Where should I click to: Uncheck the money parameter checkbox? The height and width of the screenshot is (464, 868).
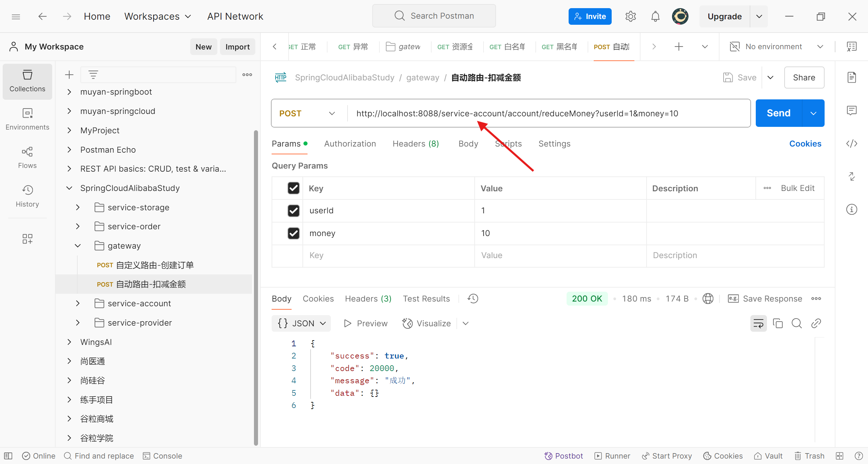pyautogui.click(x=293, y=233)
